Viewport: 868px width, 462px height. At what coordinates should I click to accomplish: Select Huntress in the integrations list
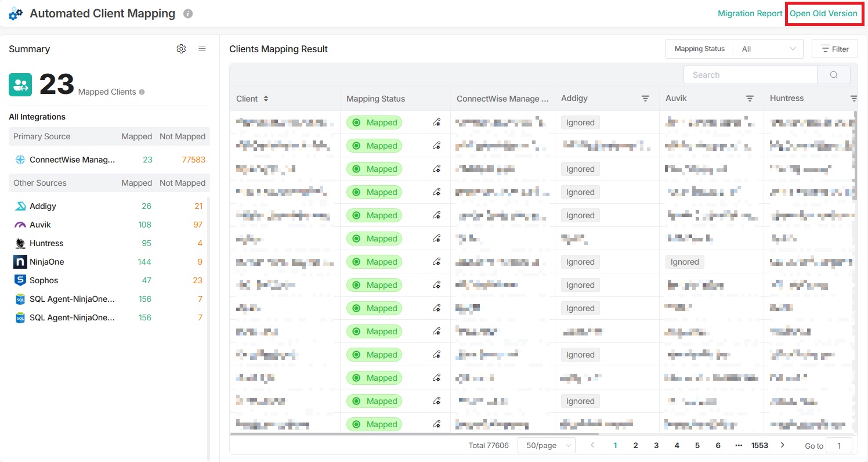pos(46,243)
